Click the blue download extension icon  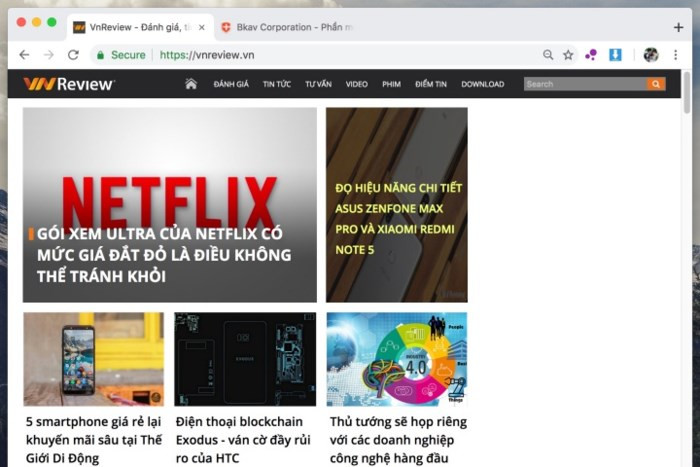(x=615, y=55)
